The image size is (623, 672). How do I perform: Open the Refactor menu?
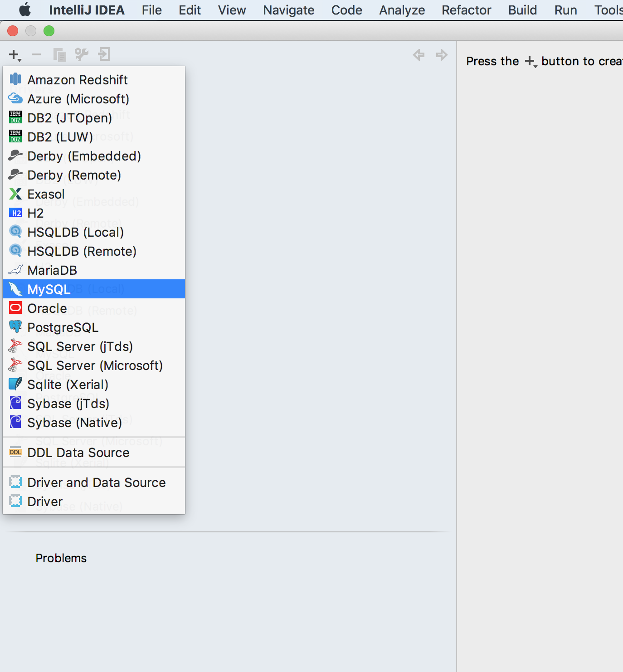tap(466, 10)
